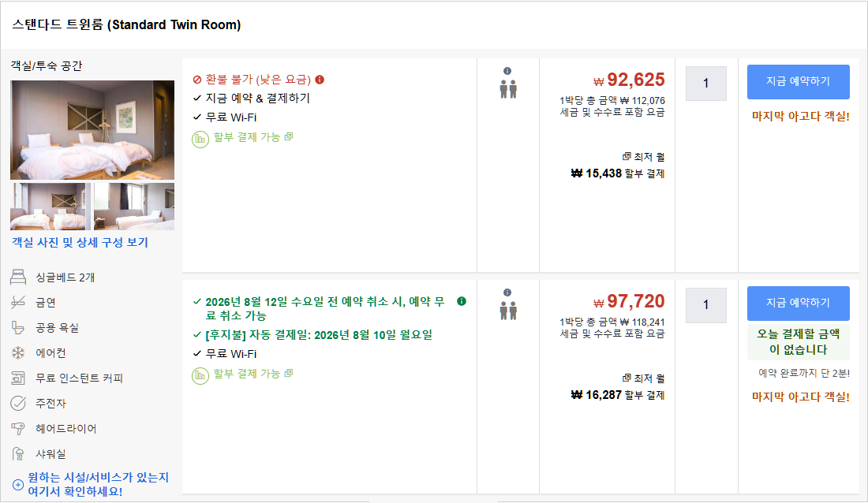The height and width of the screenshot is (503, 868).
Task: Click installment payment icon in second offer
Action: [x=200, y=376]
